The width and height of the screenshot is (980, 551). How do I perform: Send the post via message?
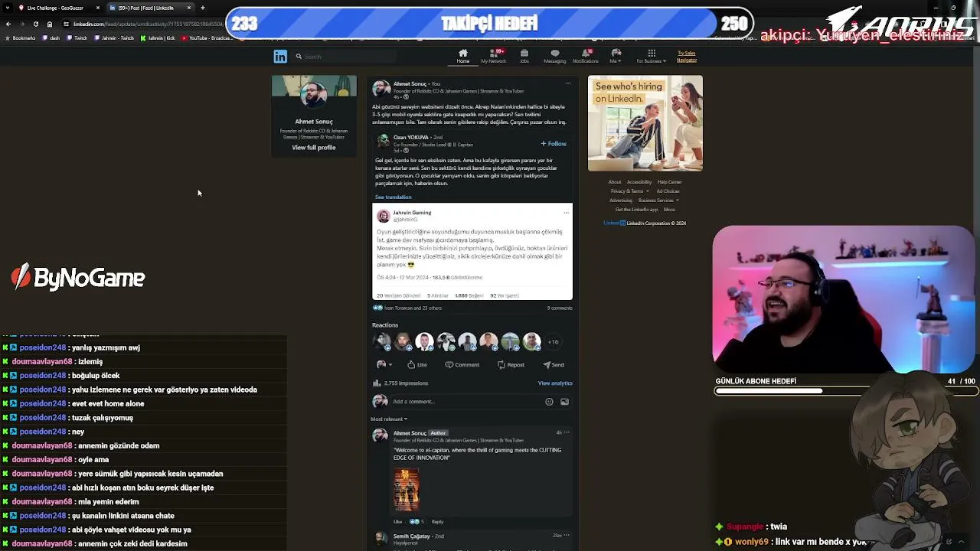coord(554,364)
